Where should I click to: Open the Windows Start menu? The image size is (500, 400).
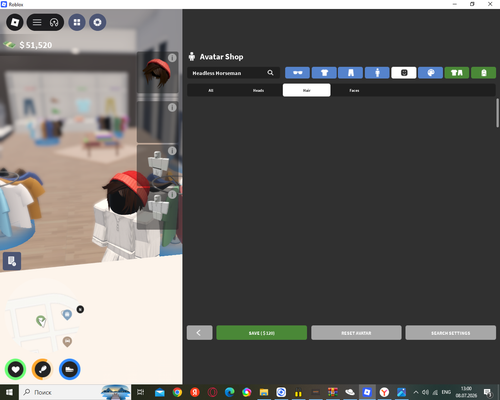point(9,392)
